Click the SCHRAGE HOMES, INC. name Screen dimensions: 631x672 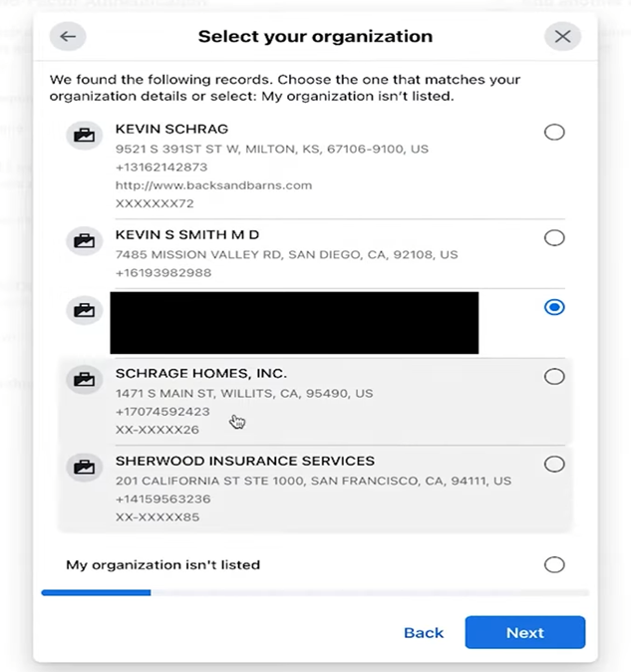[x=201, y=374]
